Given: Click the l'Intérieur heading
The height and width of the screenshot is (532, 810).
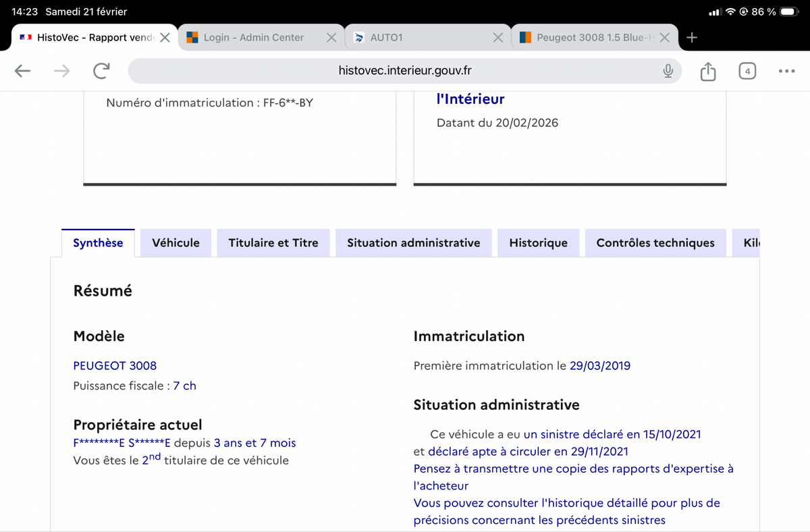Looking at the screenshot, I should (x=470, y=99).
